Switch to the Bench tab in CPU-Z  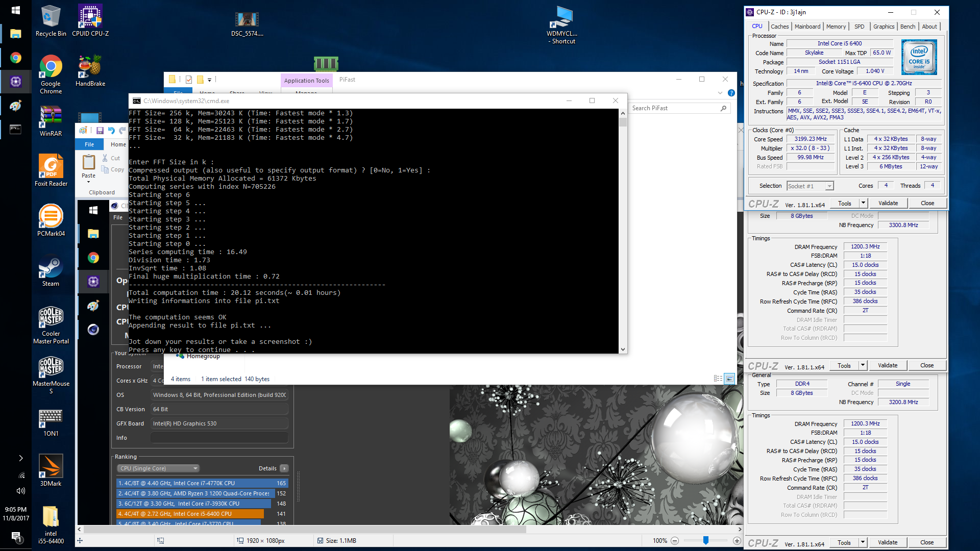tap(908, 27)
